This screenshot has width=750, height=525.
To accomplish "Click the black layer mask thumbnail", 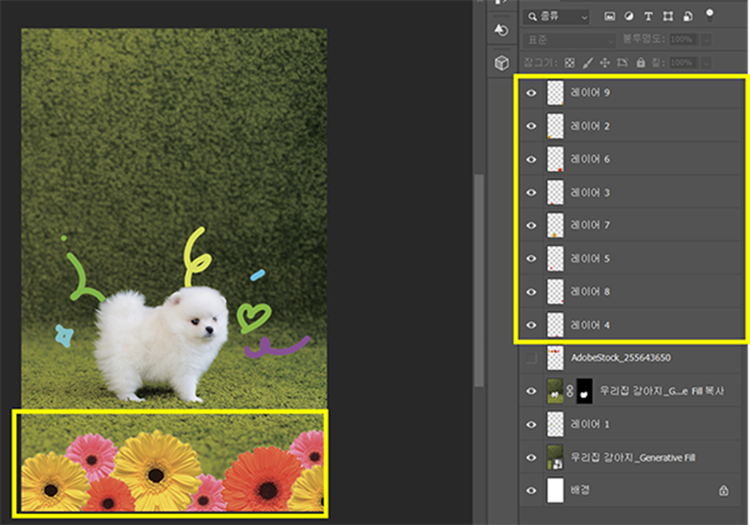I will (x=586, y=392).
